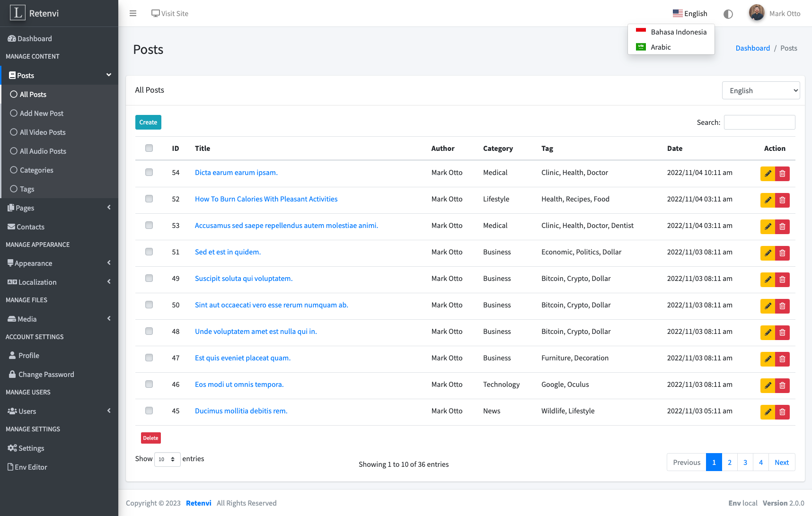The width and height of the screenshot is (812, 516).
Task: Toggle dark mode with the half-moon icon
Action: tap(728, 14)
